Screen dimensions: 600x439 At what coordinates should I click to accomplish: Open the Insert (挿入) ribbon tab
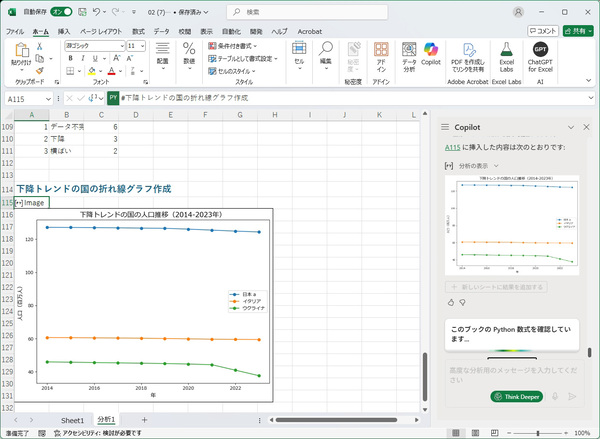tap(64, 32)
